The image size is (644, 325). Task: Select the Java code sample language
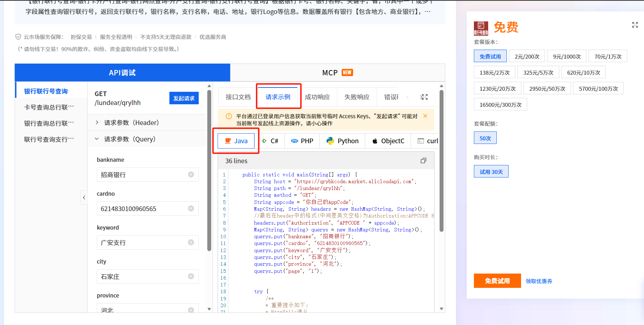tap(236, 141)
